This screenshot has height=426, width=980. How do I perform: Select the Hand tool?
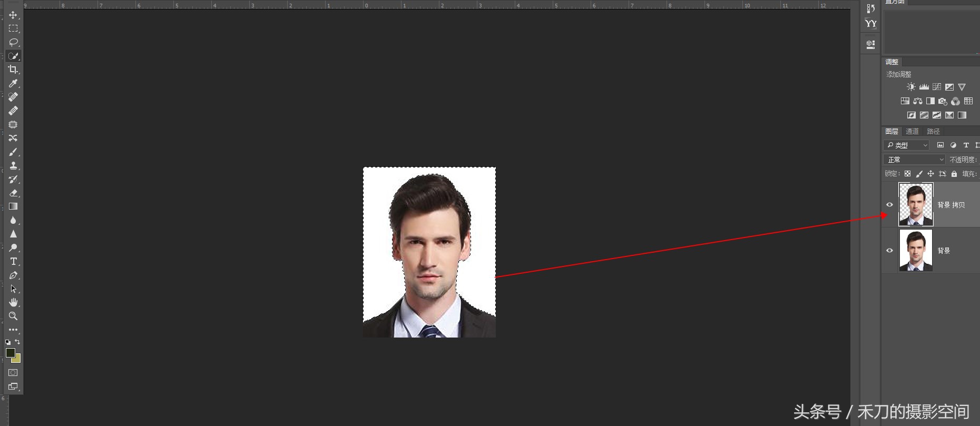13,302
